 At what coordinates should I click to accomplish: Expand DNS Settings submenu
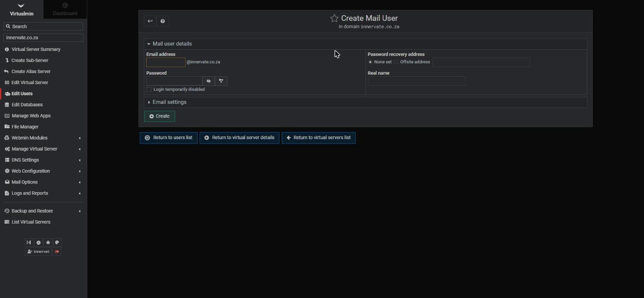tap(43, 160)
